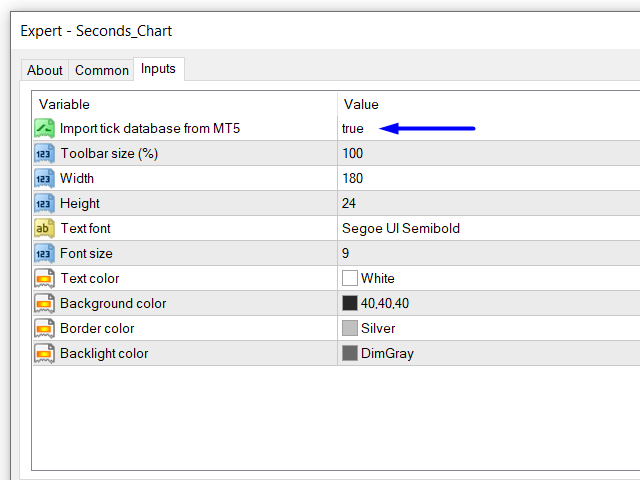The width and height of the screenshot is (640, 480).
Task: Click the numeric icon next to Toolbar size
Action: 44,154
